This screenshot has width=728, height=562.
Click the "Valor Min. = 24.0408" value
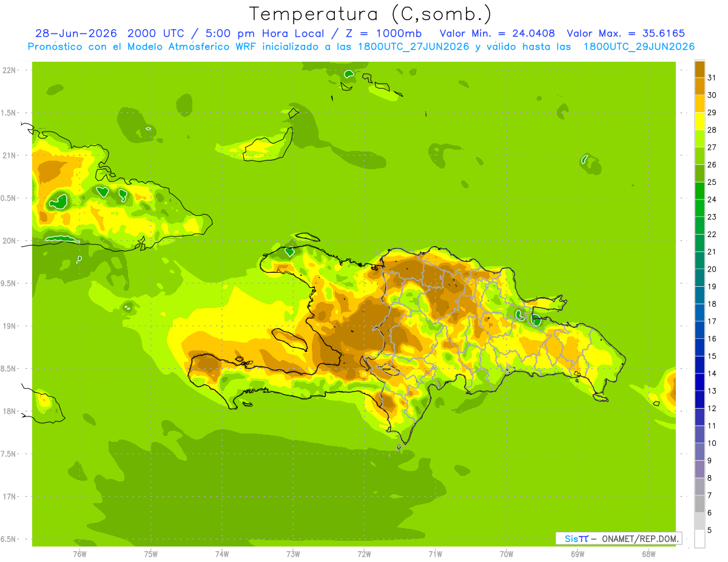(497, 33)
